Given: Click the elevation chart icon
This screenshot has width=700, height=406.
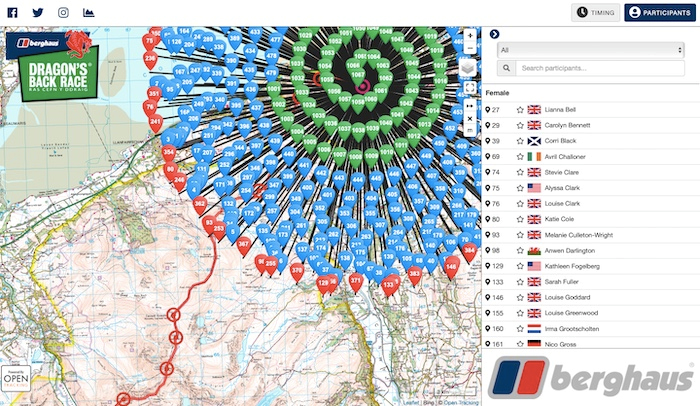Looking at the screenshot, I should [x=89, y=13].
